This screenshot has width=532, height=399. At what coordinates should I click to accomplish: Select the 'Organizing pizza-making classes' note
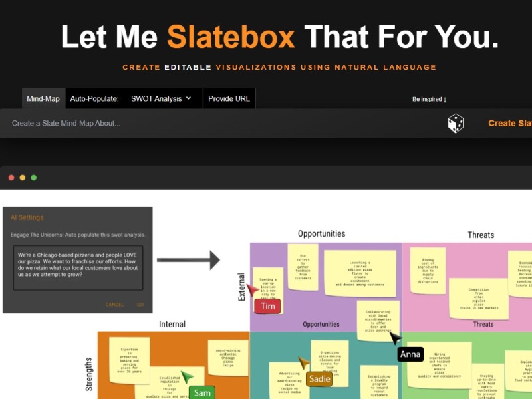coord(329,363)
